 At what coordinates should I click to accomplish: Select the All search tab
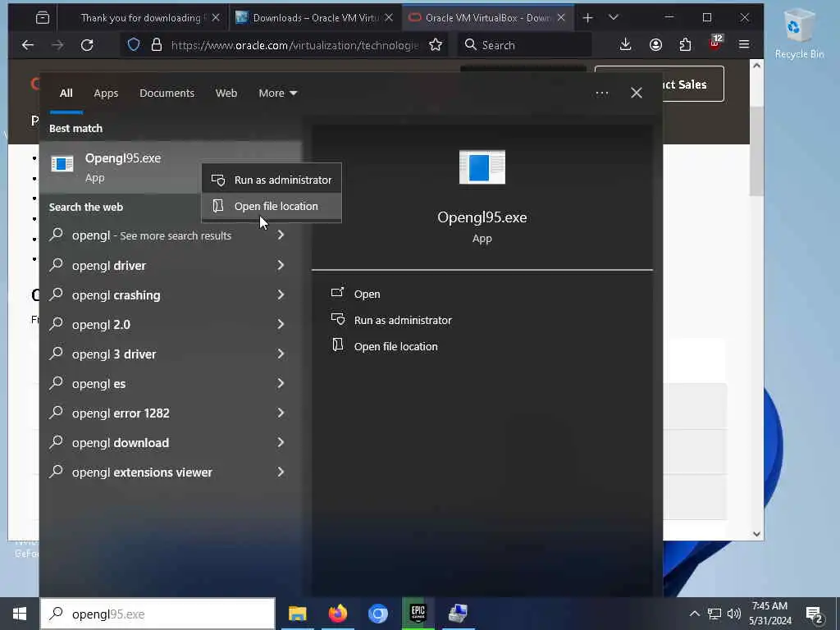tap(66, 94)
